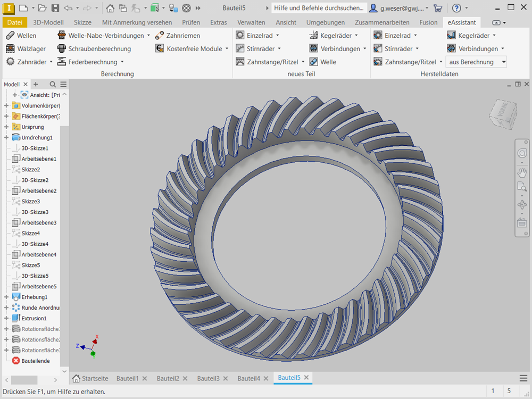Expand the Umdrehung1 tree node

tap(6, 138)
